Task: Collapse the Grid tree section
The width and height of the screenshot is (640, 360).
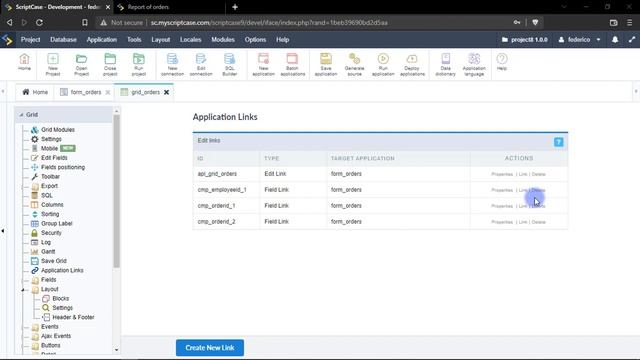Action: pyautogui.click(x=21, y=115)
